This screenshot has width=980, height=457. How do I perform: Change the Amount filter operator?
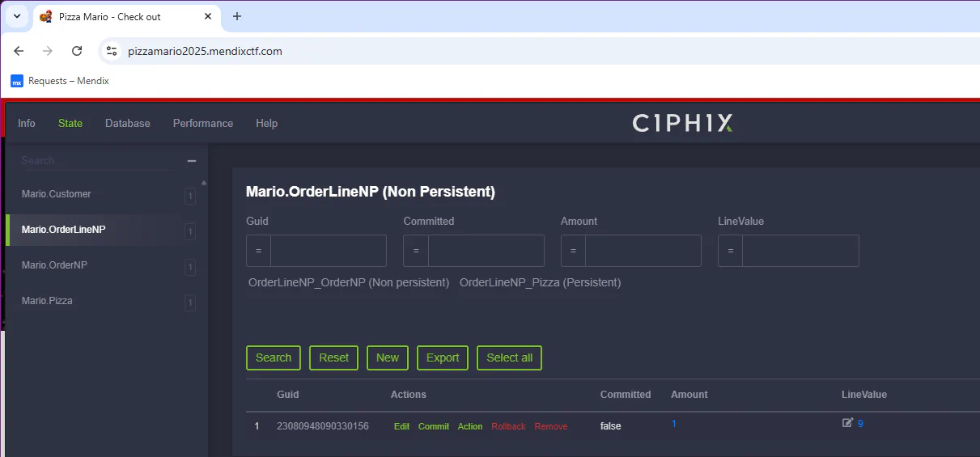[573, 251]
